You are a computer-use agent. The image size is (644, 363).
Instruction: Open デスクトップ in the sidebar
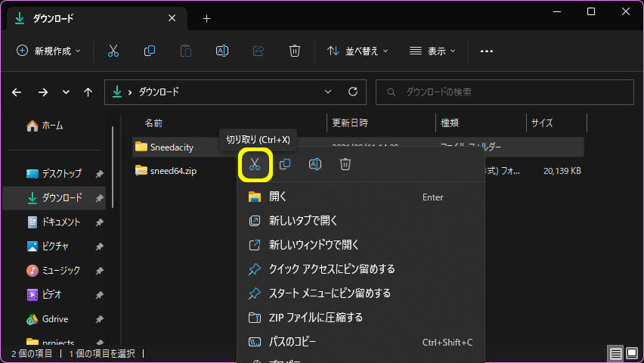point(54,174)
